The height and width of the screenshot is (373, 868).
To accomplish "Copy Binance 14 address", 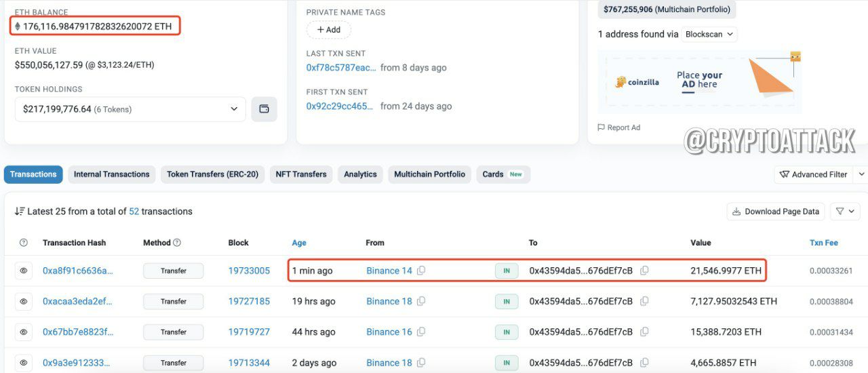I will tap(421, 271).
